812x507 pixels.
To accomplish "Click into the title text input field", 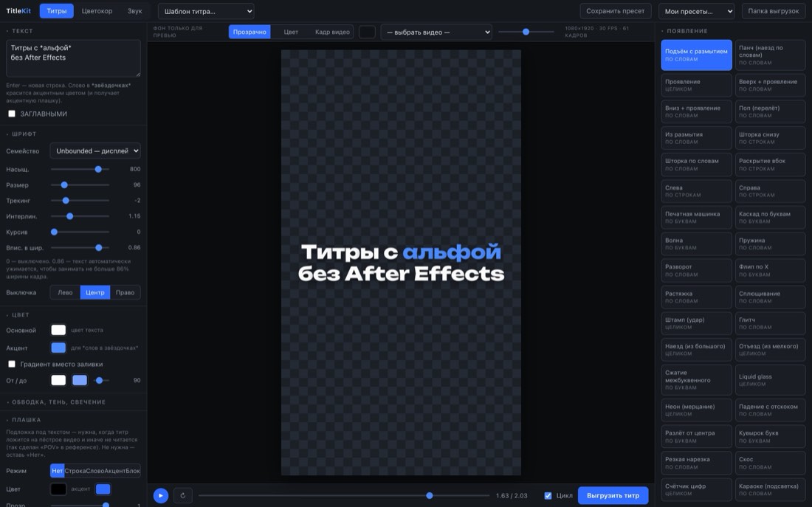I will [73, 58].
